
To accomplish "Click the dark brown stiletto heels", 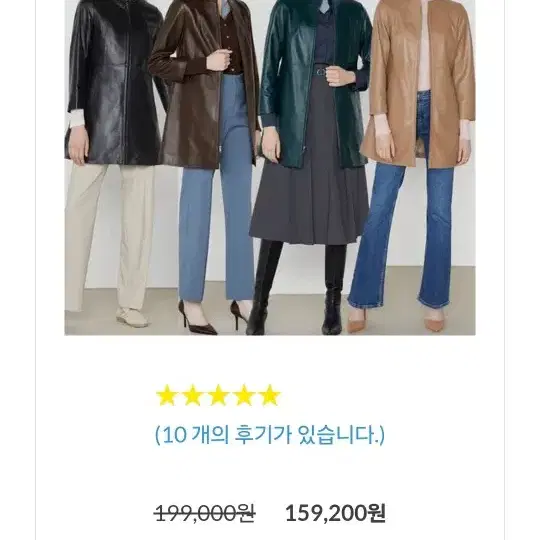I will (x=214, y=317).
